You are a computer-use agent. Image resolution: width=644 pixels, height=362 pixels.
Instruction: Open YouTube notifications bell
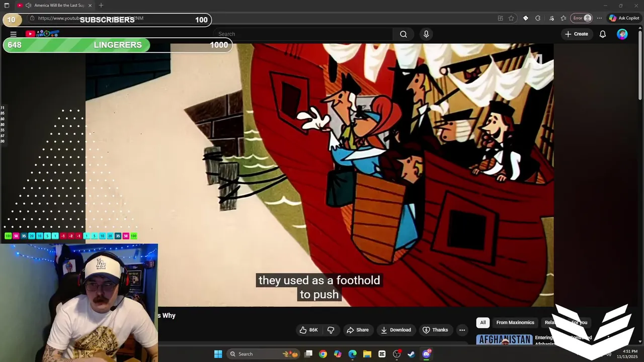pos(602,34)
